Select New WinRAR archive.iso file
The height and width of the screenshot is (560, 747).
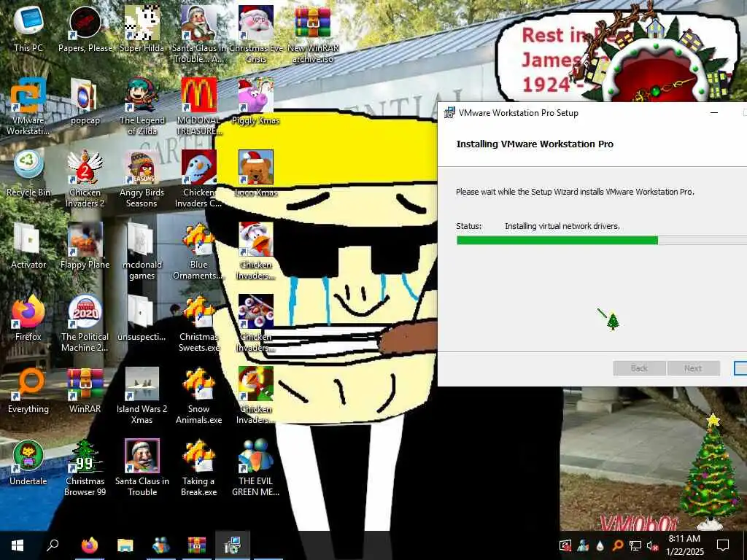[312, 34]
